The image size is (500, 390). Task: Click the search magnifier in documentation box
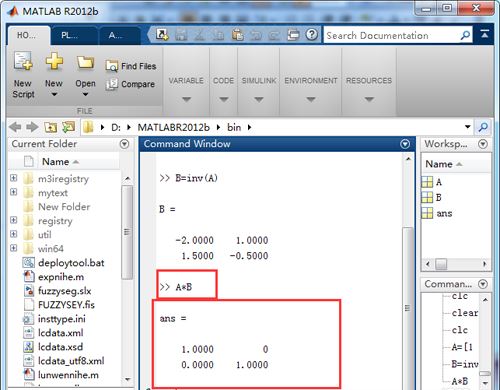click(x=465, y=35)
